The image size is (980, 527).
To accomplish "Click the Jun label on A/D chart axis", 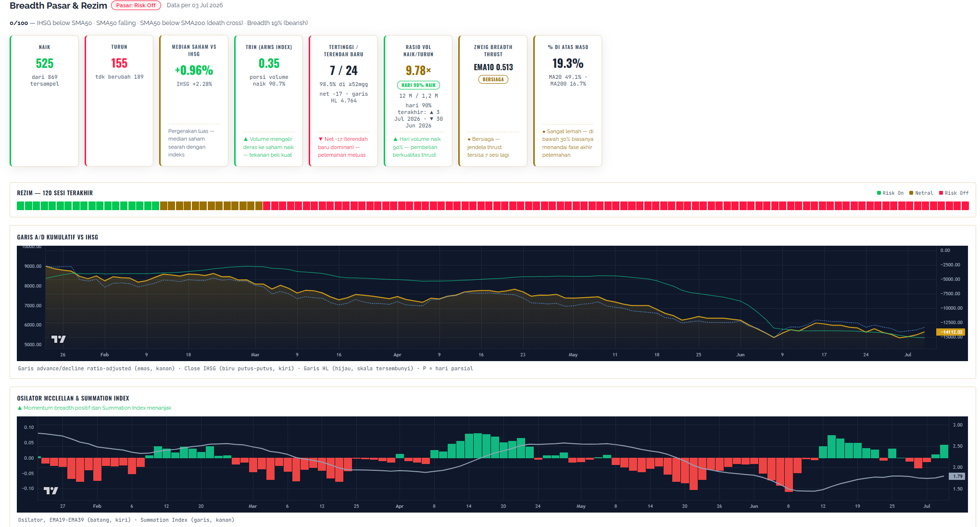I will point(740,355).
